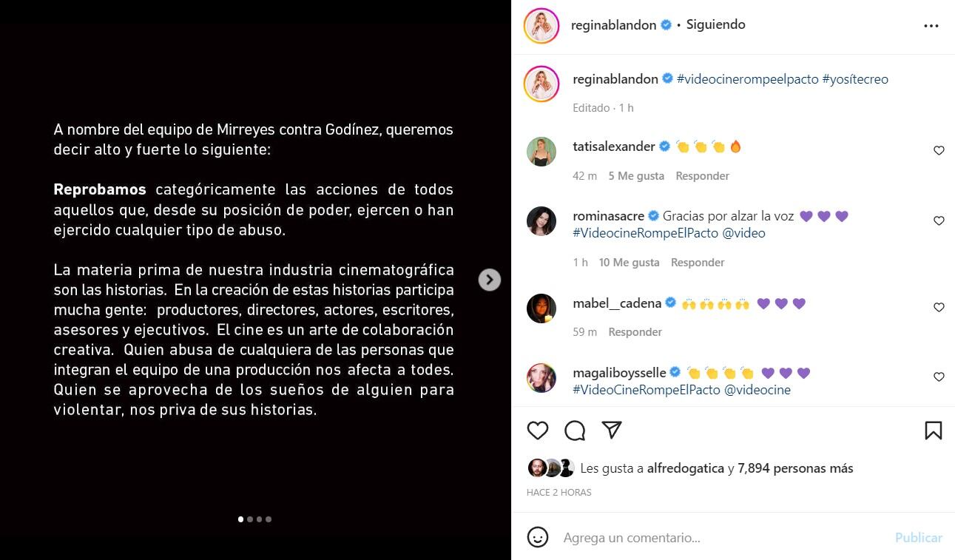955x560 pixels.
Task: Like the post with the heart icon
Action: pyautogui.click(x=538, y=431)
